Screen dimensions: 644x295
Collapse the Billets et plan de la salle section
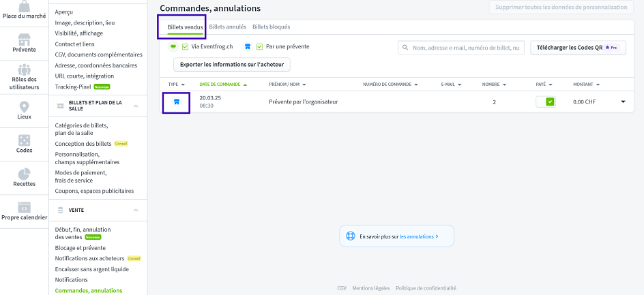tap(136, 106)
